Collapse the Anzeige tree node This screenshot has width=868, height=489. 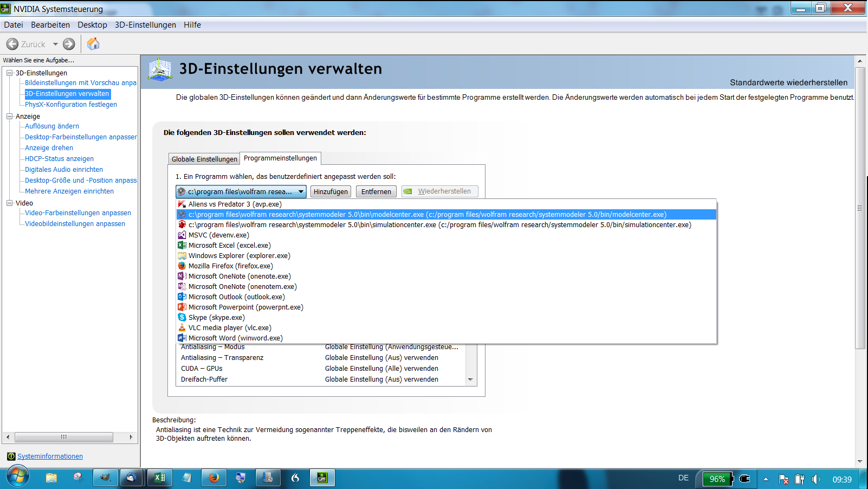9,116
